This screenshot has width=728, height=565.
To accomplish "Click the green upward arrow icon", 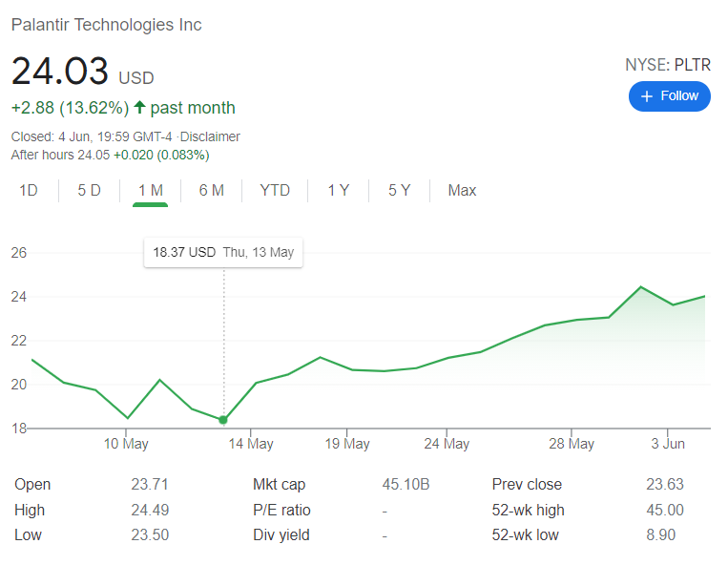I will pyautogui.click(x=139, y=107).
